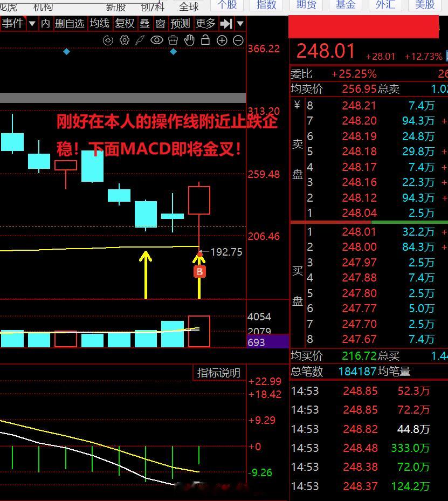Click the 总笔数 value 184187
This screenshot has height=501, width=448.
(357, 371)
